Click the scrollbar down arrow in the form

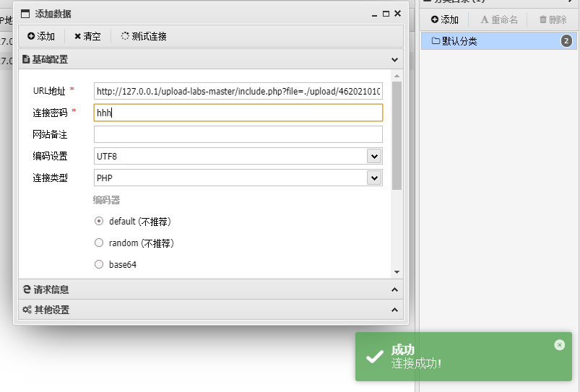pyautogui.click(x=397, y=272)
